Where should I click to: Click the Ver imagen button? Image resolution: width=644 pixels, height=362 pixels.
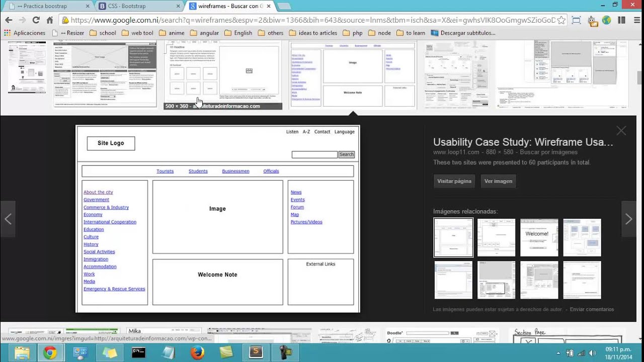click(x=498, y=181)
